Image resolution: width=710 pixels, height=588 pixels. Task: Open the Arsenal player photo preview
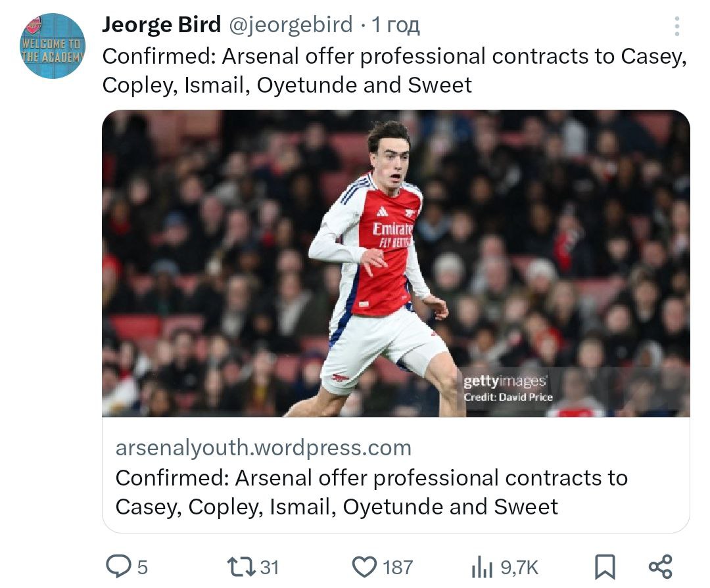395,263
